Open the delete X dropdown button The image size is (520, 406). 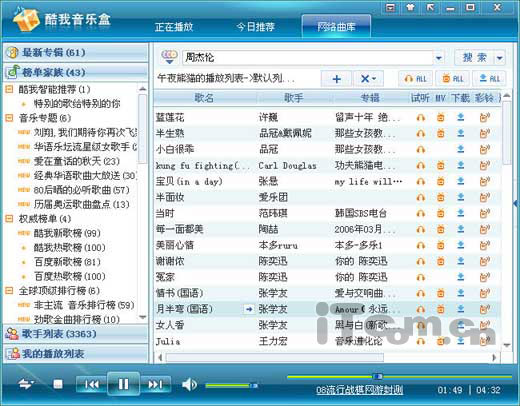coord(368,79)
